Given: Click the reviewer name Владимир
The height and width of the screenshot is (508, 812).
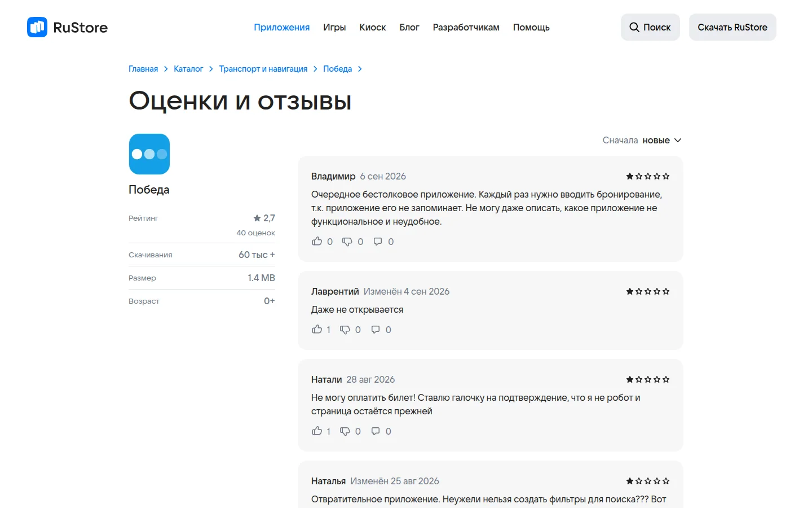Looking at the screenshot, I should (x=333, y=176).
